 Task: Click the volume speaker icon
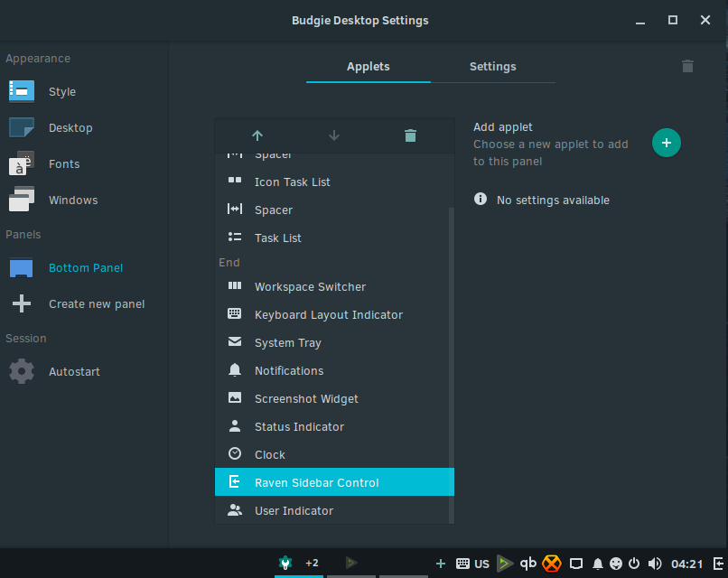(x=655, y=564)
